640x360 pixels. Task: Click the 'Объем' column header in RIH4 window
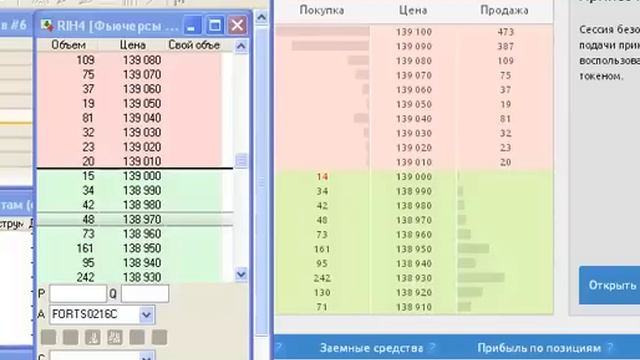68,45
